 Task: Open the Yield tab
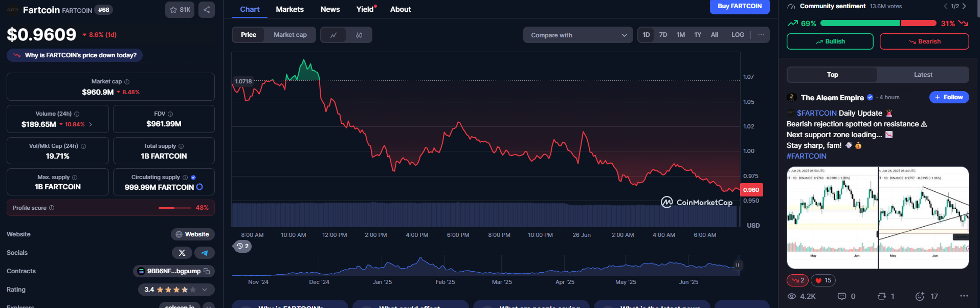[x=365, y=9]
